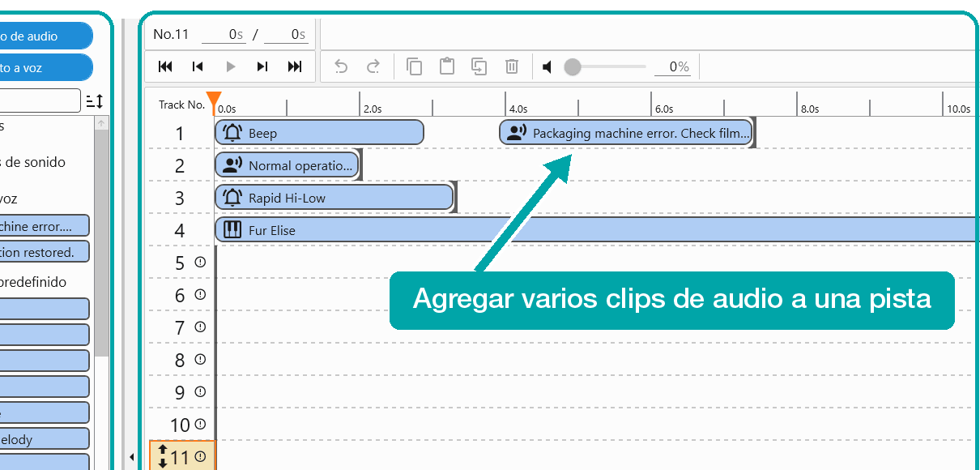This screenshot has height=470, width=980.
Task: Start playback with the play button
Action: pyautogui.click(x=231, y=66)
